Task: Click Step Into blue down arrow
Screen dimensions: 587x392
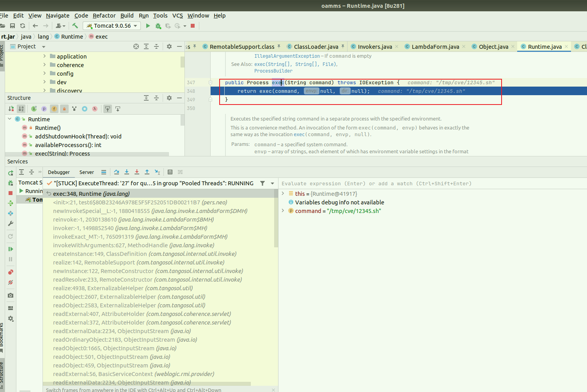Action: click(127, 172)
